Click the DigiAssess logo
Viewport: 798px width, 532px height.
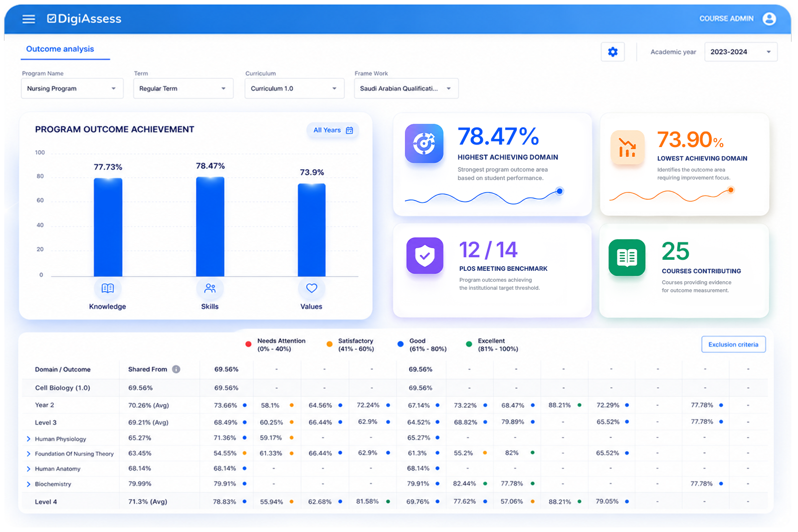click(x=84, y=19)
